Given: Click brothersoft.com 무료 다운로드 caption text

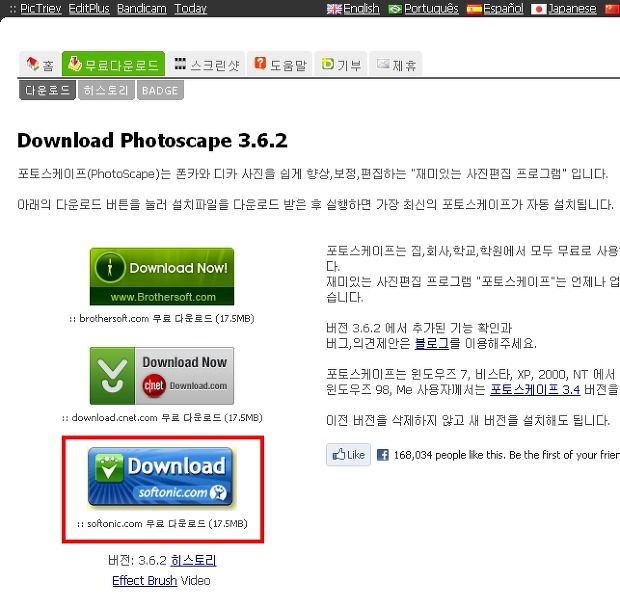Looking at the screenshot, I should tap(162, 318).
